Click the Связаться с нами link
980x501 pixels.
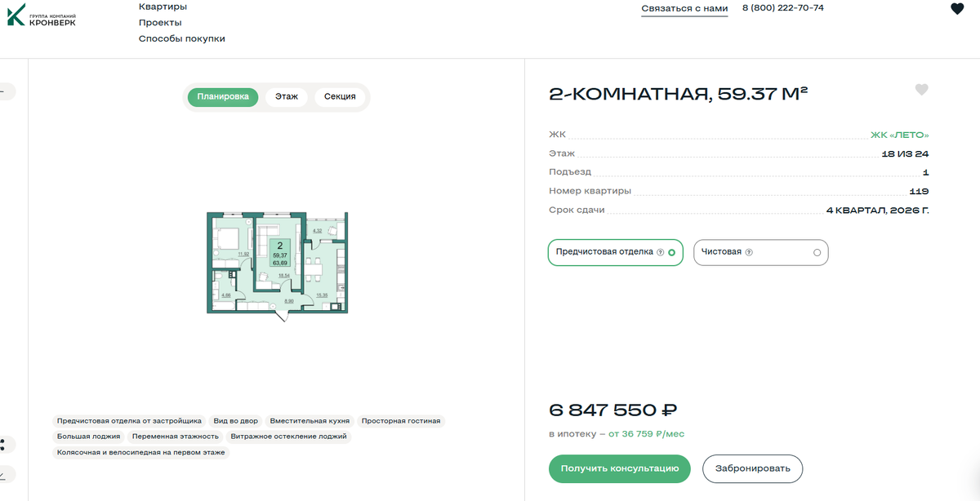pos(684,9)
